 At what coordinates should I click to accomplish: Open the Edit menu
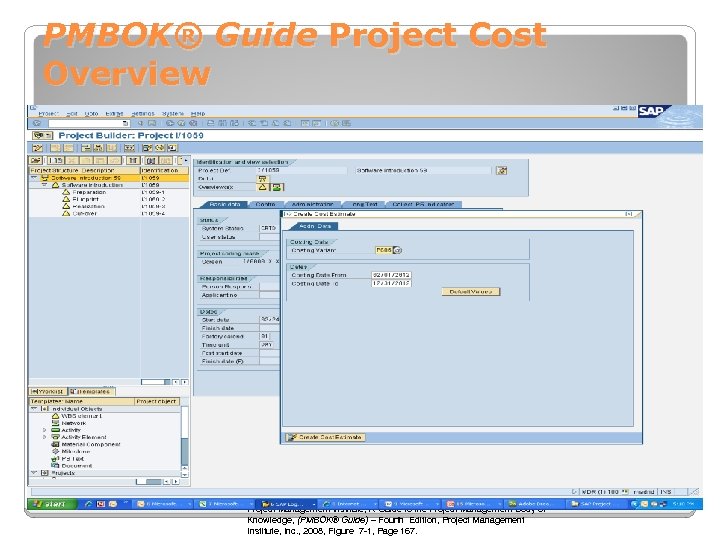point(72,113)
